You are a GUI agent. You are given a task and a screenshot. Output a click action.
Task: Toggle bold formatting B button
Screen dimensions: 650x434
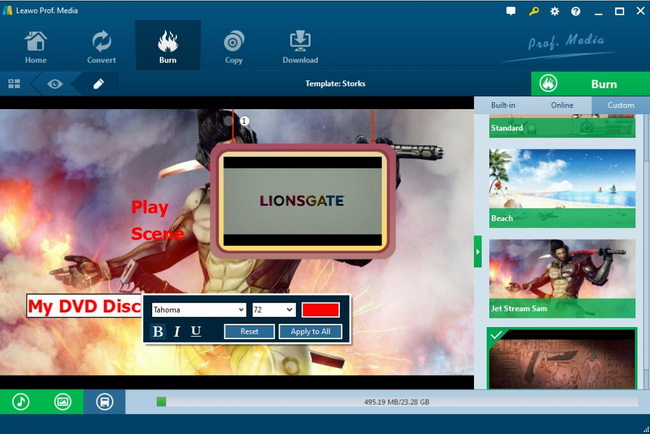[158, 332]
